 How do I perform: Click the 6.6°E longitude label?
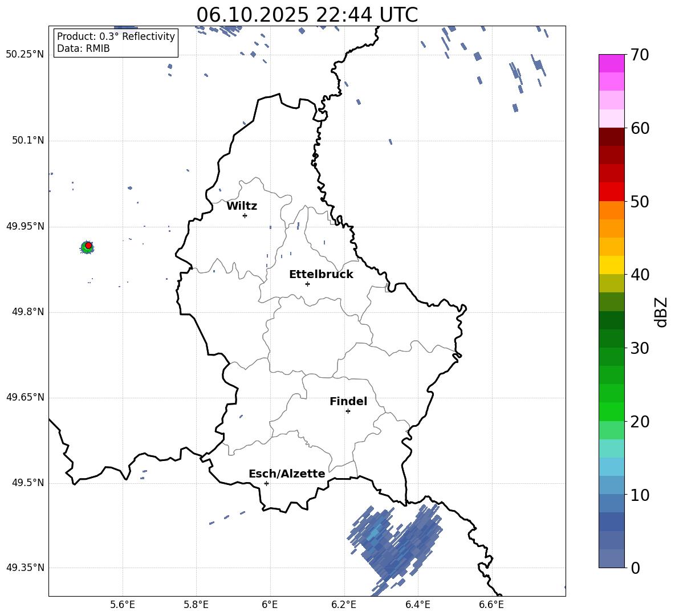pos(491,605)
